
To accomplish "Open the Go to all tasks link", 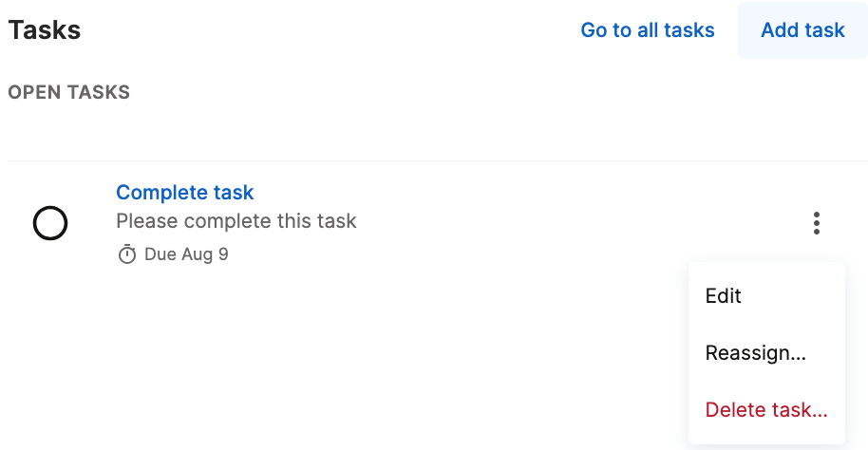I will [x=647, y=29].
